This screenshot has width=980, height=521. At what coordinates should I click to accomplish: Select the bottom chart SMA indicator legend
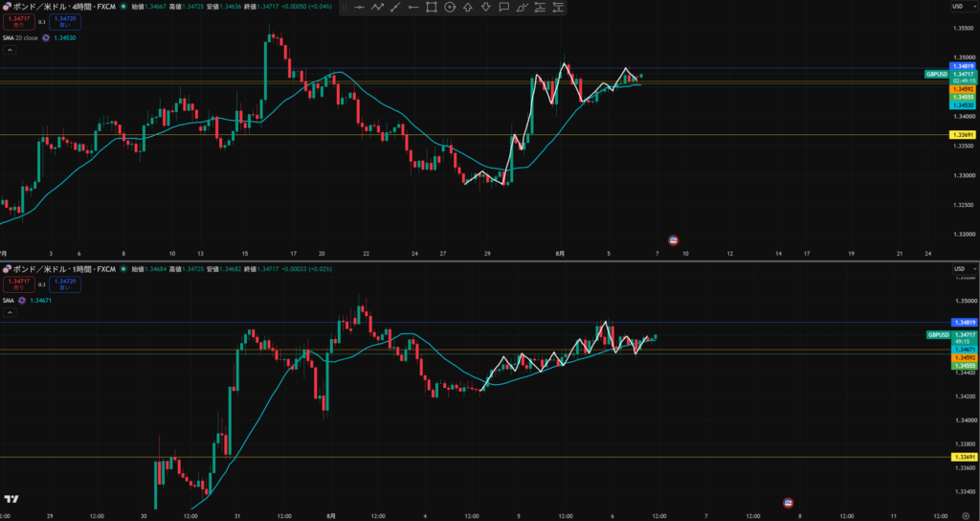8,300
